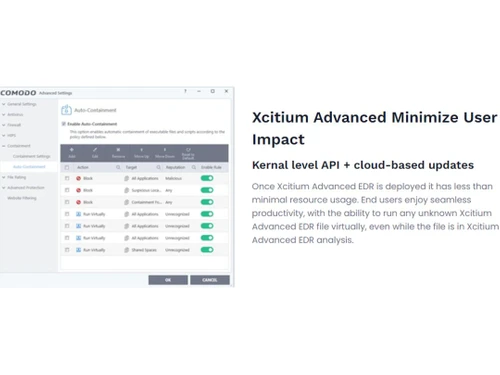Click the file icon beside Shared Spaces
Screen dimensions: 500x375
pos(126,250)
